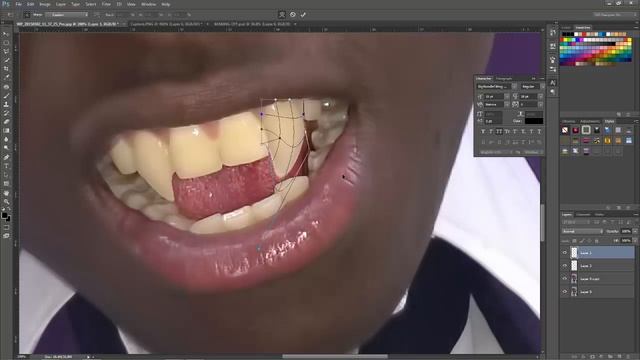Select the Lasso tool
The width and height of the screenshot is (640, 360).
point(6,51)
